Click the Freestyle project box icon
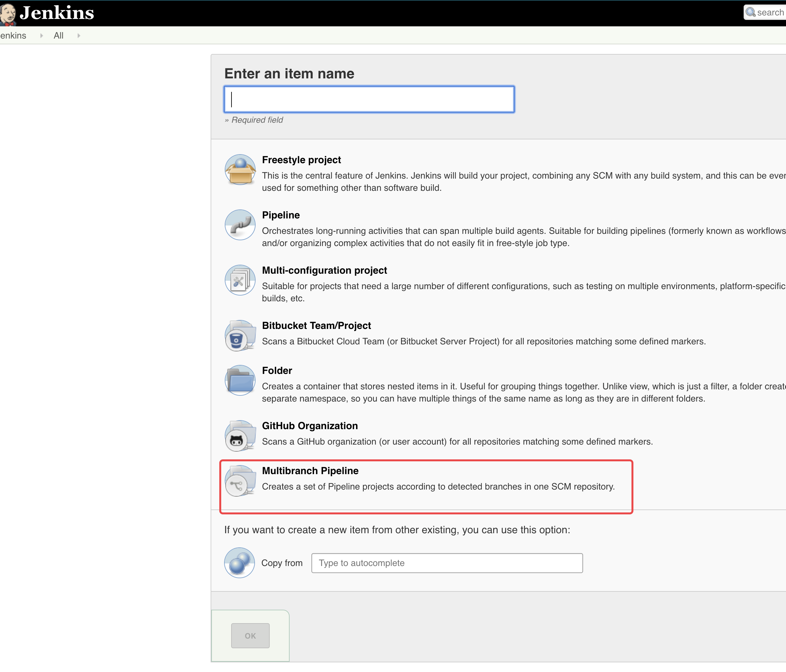This screenshot has height=672, width=786. pos(240,170)
